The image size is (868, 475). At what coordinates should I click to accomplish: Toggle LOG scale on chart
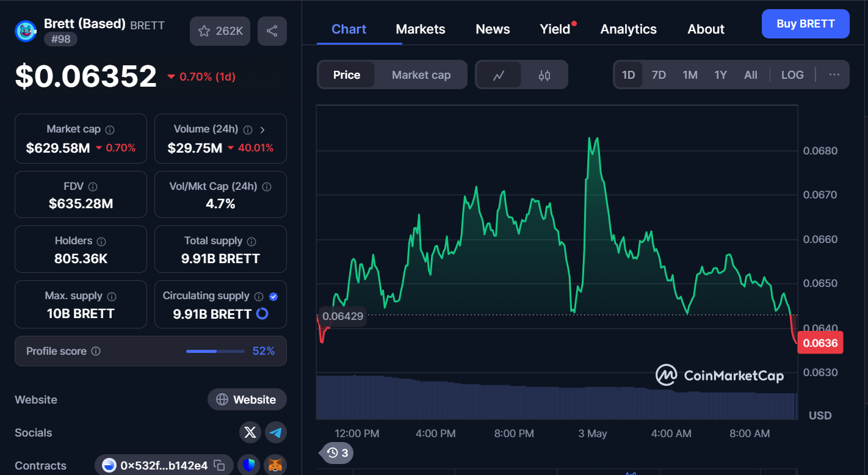(792, 75)
